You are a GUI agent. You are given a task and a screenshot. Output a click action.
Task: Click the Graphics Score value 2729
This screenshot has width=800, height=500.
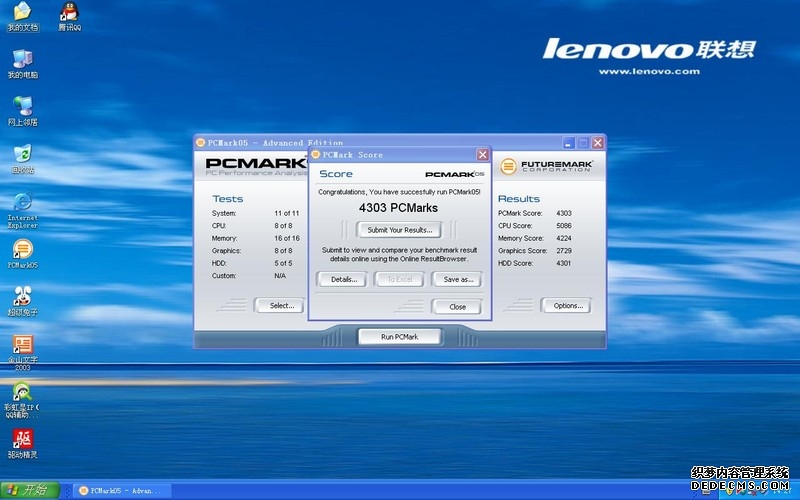pos(564,251)
